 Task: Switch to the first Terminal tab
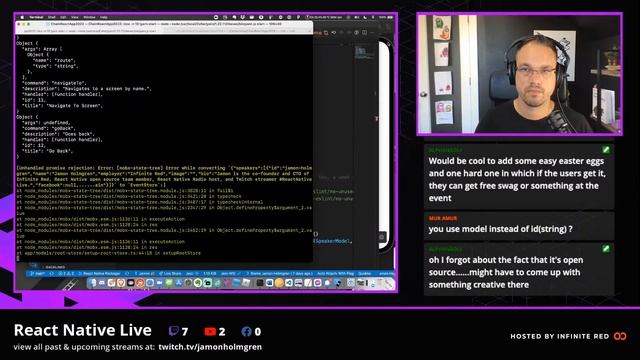click(90, 31)
